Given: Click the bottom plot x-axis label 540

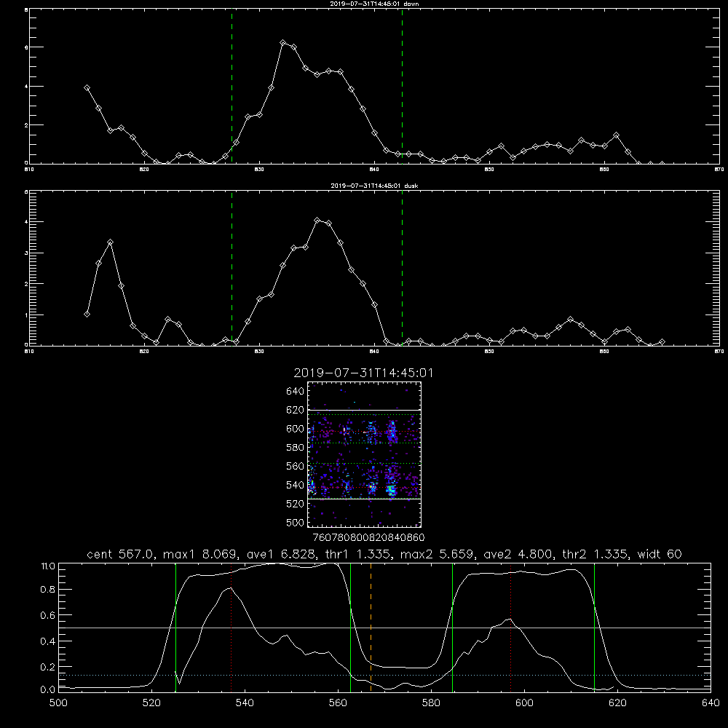Looking at the screenshot, I should 245,703.
